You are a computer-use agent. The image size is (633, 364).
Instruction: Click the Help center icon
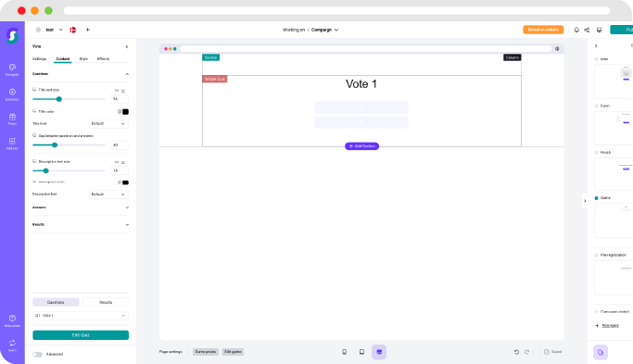[12, 320]
